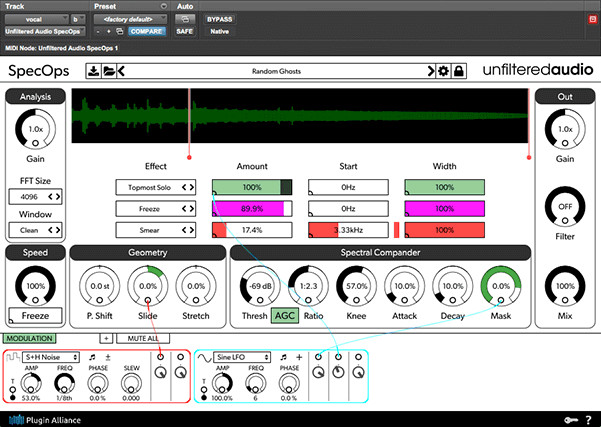Step Topmost Solo effect to next
This screenshot has height=427, width=601.
tap(192, 187)
